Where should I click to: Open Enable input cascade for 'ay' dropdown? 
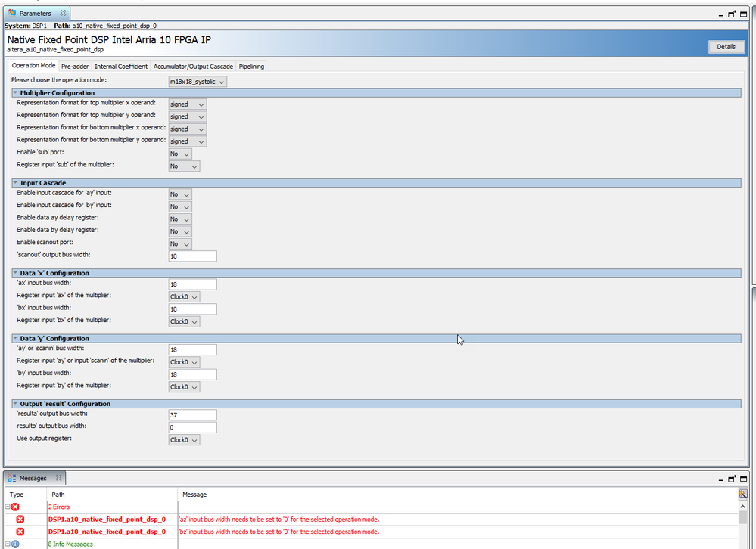pos(180,194)
